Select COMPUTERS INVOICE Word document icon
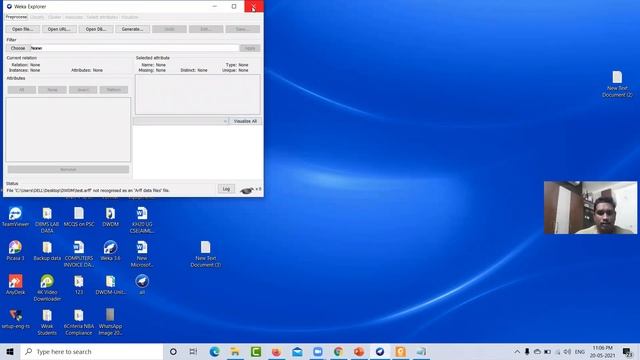Viewport: 640px width, 360px height. 79,253
